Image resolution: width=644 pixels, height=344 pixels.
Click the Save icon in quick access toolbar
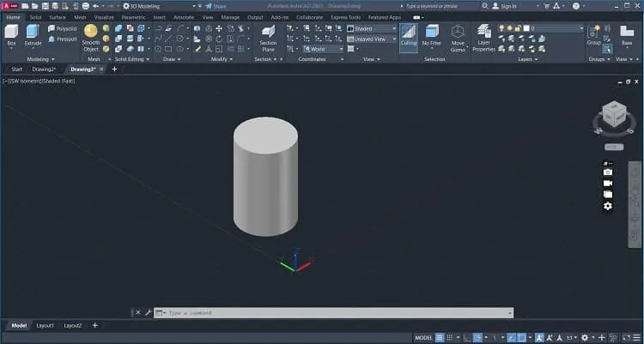tap(46, 6)
